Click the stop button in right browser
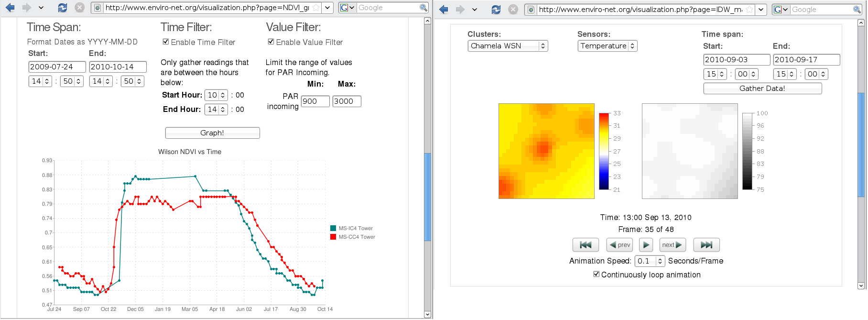868x320 pixels. (x=513, y=10)
